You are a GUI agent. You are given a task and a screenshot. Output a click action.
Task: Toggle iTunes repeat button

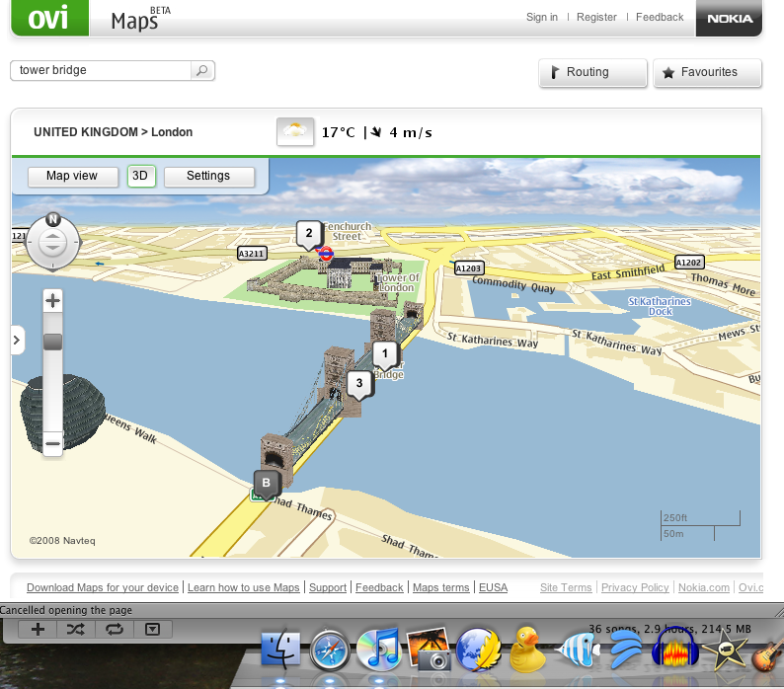114,629
